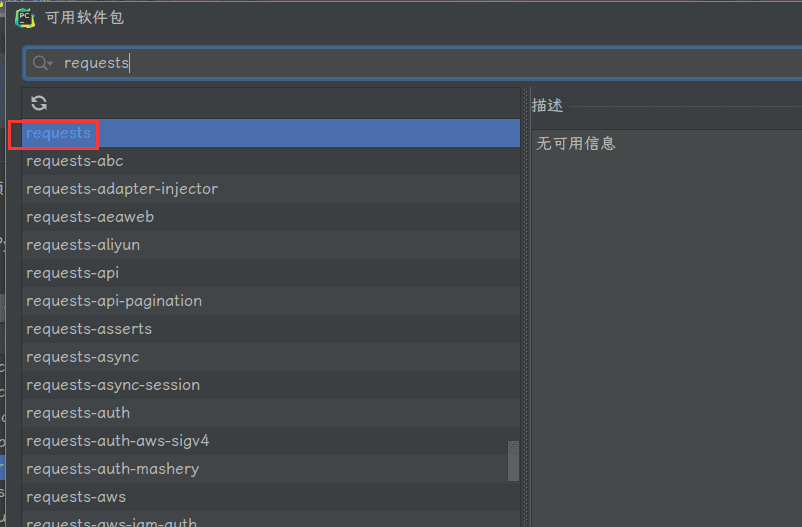Select the requests package in list
The height and width of the screenshot is (527, 802).
[58, 133]
